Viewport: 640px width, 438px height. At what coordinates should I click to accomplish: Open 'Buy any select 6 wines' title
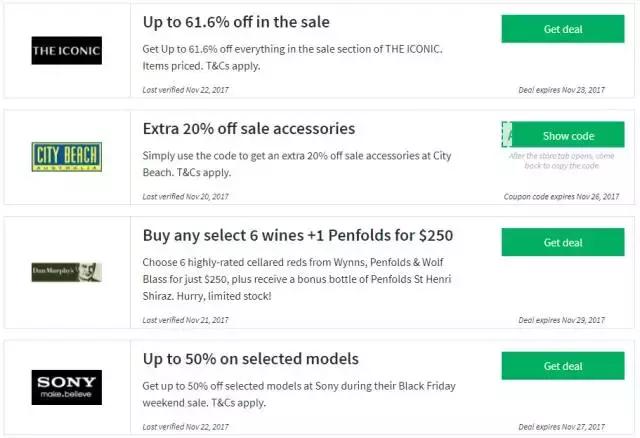click(298, 236)
